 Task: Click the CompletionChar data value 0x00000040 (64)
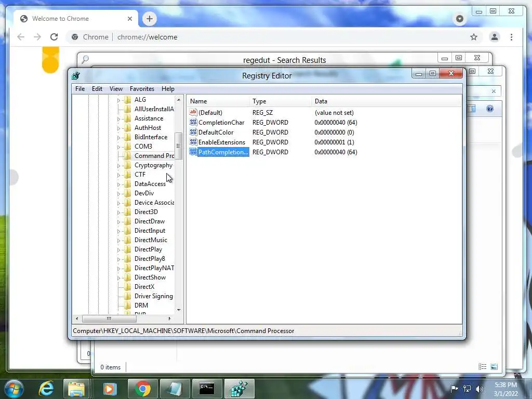[336, 122]
